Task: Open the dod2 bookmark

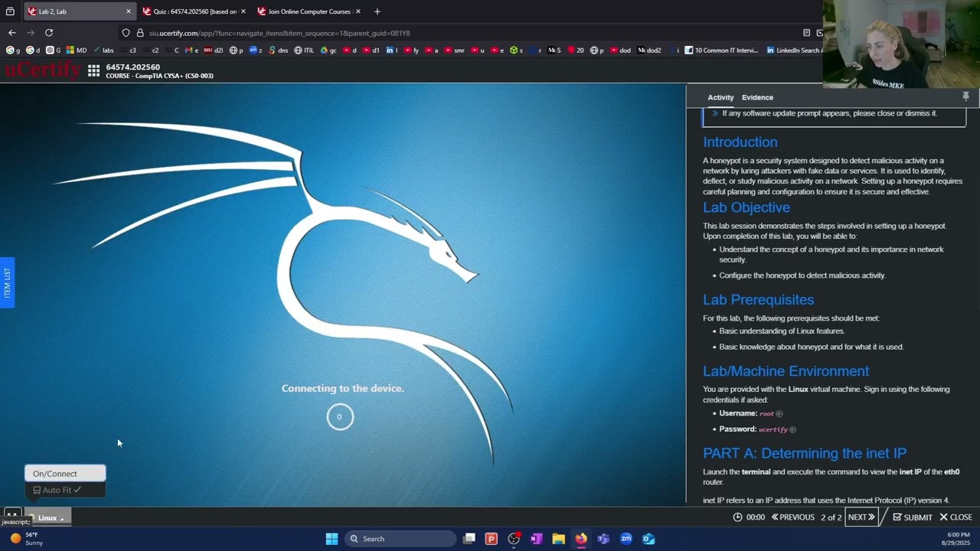Action: point(649,51)
